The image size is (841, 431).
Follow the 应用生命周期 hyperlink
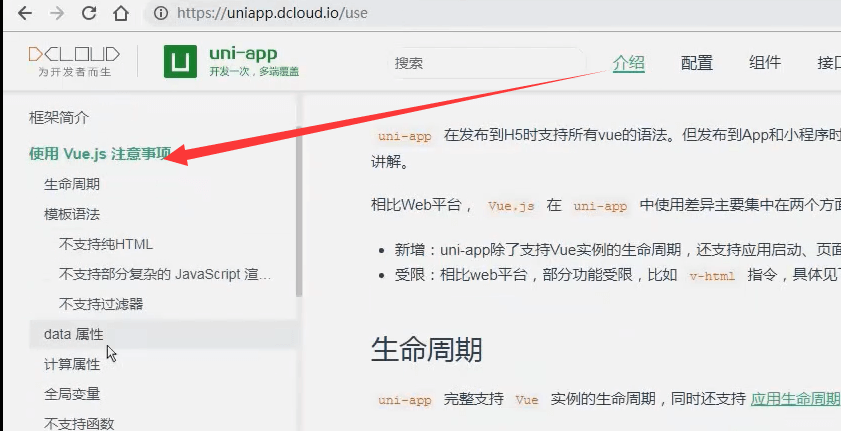tap(795, 399)
